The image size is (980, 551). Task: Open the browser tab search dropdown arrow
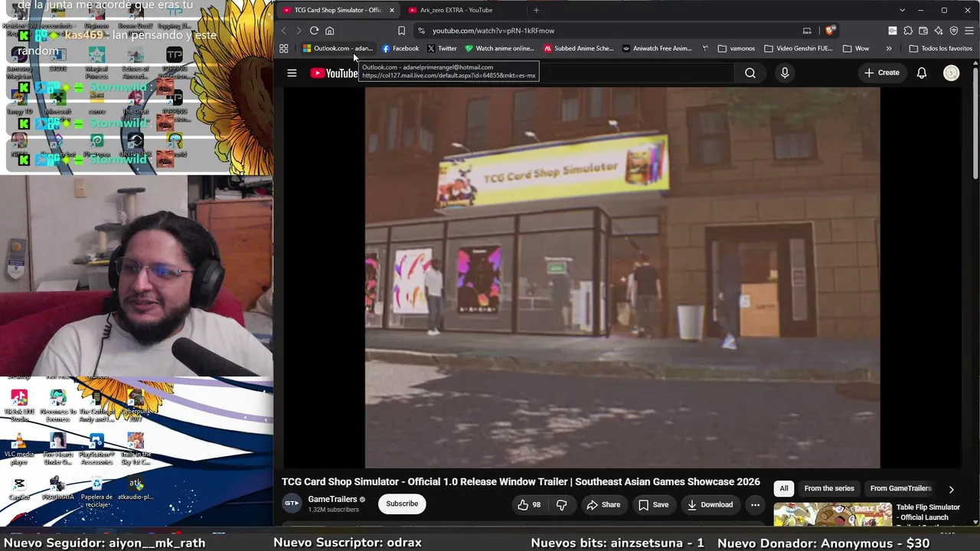coord(902,10)
